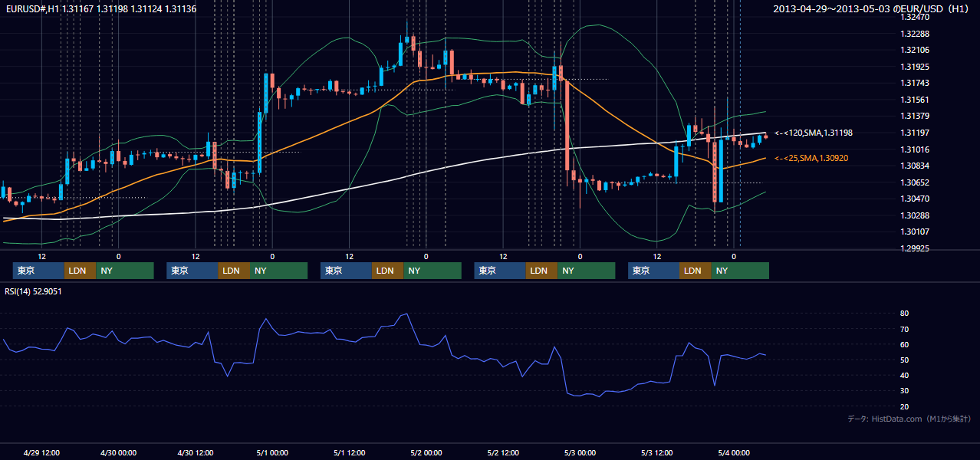Image resolution: width=980 pixels, height=460 pixels.
Task: Click price axis value 1.31197
Action: 916,133
